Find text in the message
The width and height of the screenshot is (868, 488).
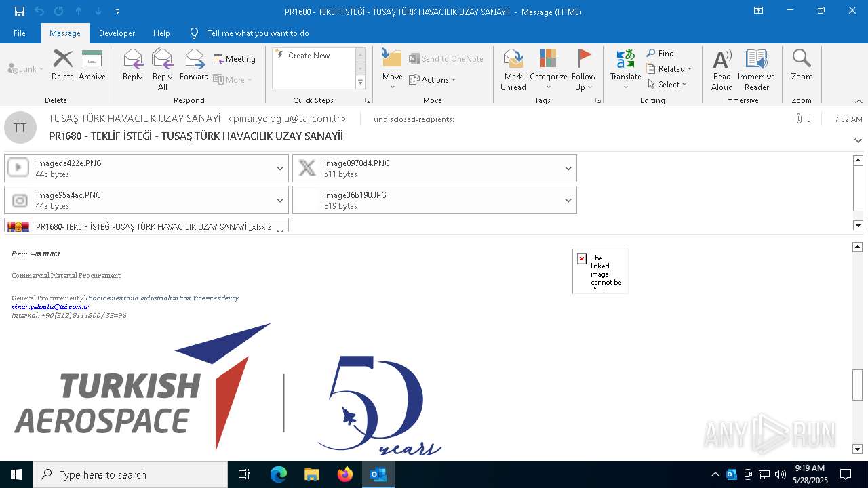[660, 53]
